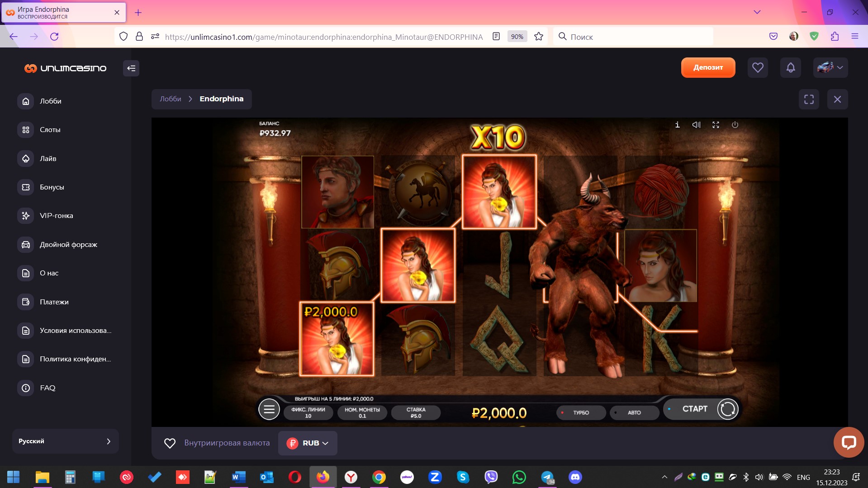868x488 pixels.
Task: Open File Explorer from taskbar
Action: 42,477
